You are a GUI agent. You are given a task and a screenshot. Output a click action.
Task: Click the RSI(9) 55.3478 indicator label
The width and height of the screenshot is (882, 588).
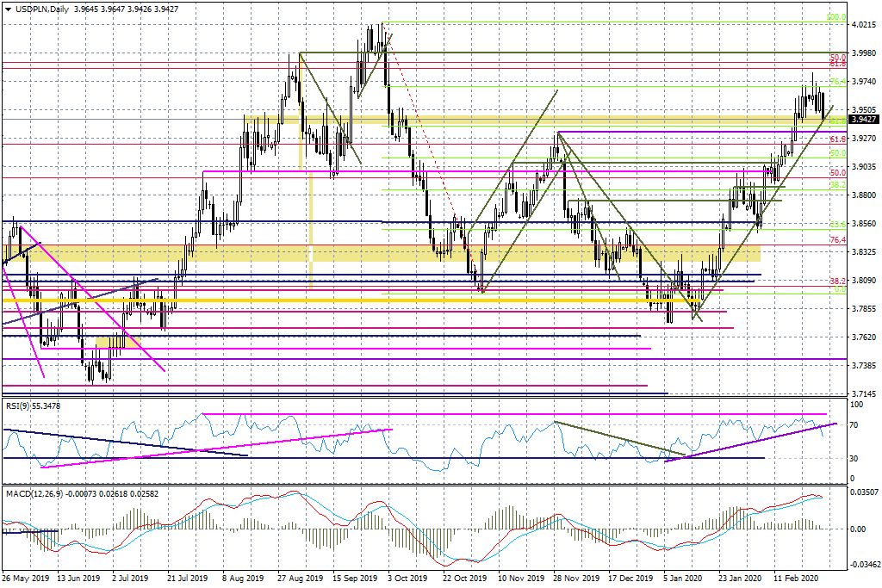pos(34,405)
